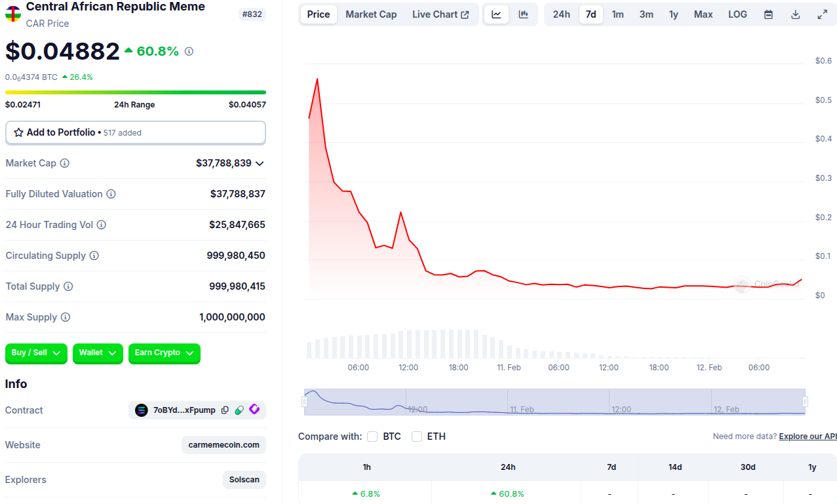The height and width of the screenshot is (504, 837).
Task: Open Circulating Supply info icon
Action: pyautogui.click(x=94, y=256)
